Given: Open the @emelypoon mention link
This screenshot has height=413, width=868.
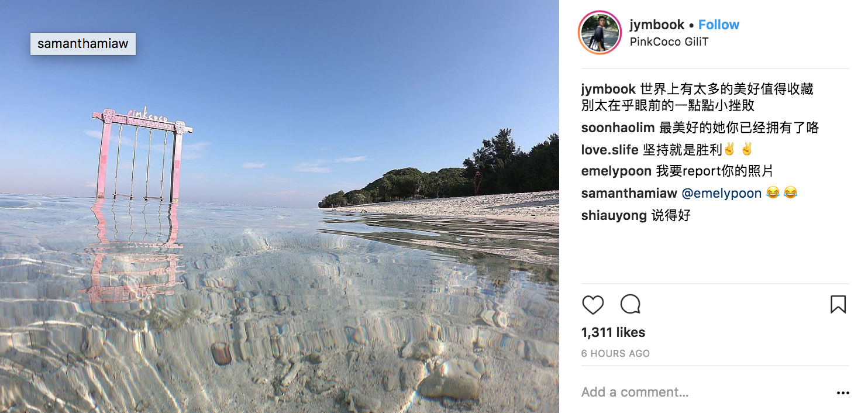Looking at the screenshot, I should tap(721, 193).
